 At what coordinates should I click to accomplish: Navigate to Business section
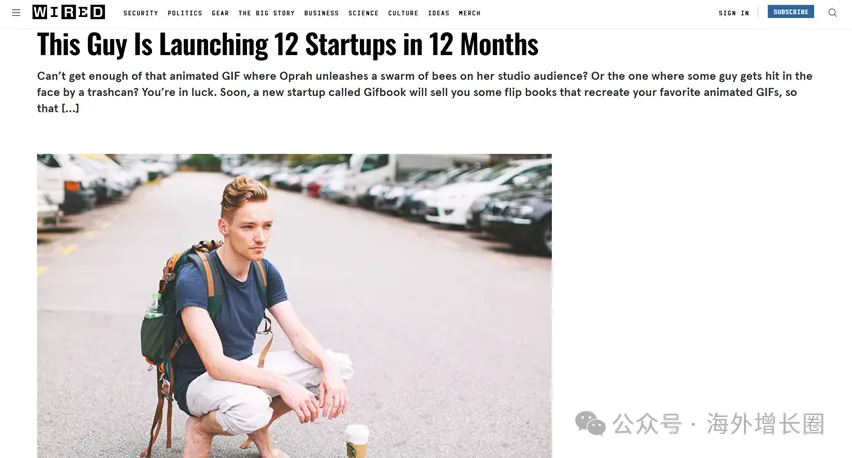click(x=321, y=13)
